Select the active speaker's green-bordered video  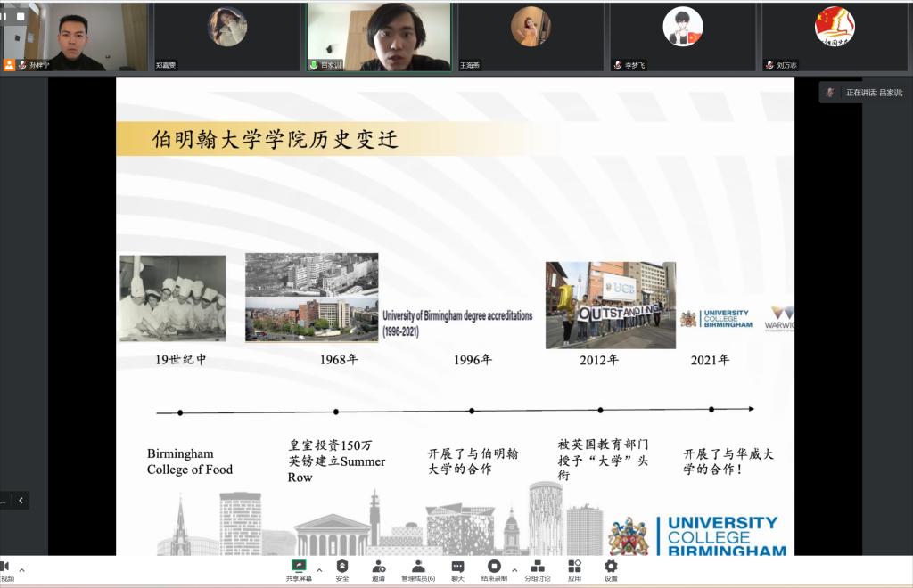coord(379,36)
